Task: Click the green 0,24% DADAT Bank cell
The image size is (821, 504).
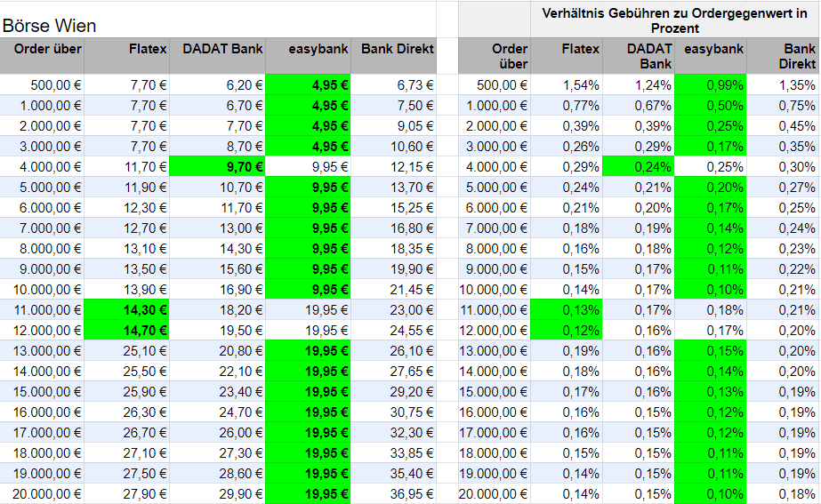Action: (639, 166)
